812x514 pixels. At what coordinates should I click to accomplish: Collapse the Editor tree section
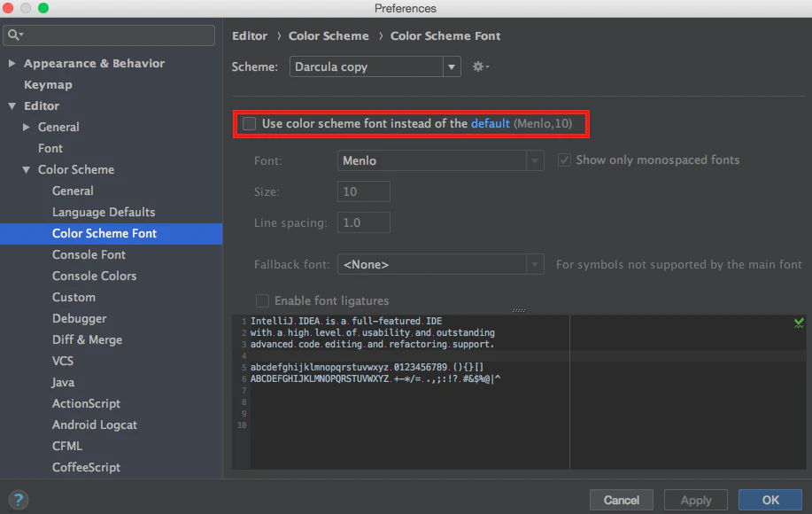point(12,105)
